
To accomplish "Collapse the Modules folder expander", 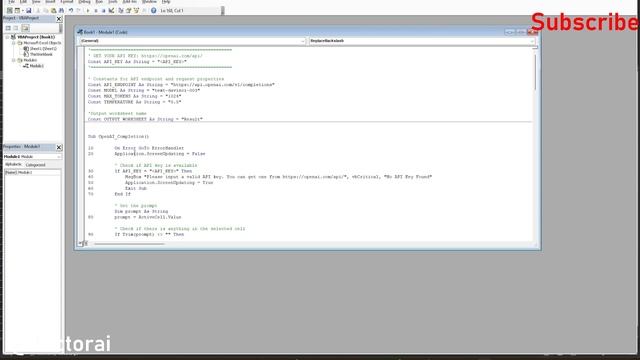I will click(13, 60).
